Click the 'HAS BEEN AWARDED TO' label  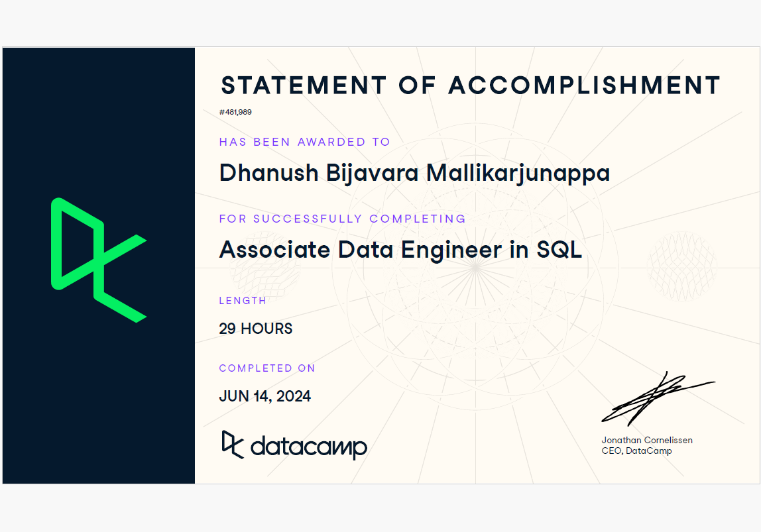click(304, 142)
